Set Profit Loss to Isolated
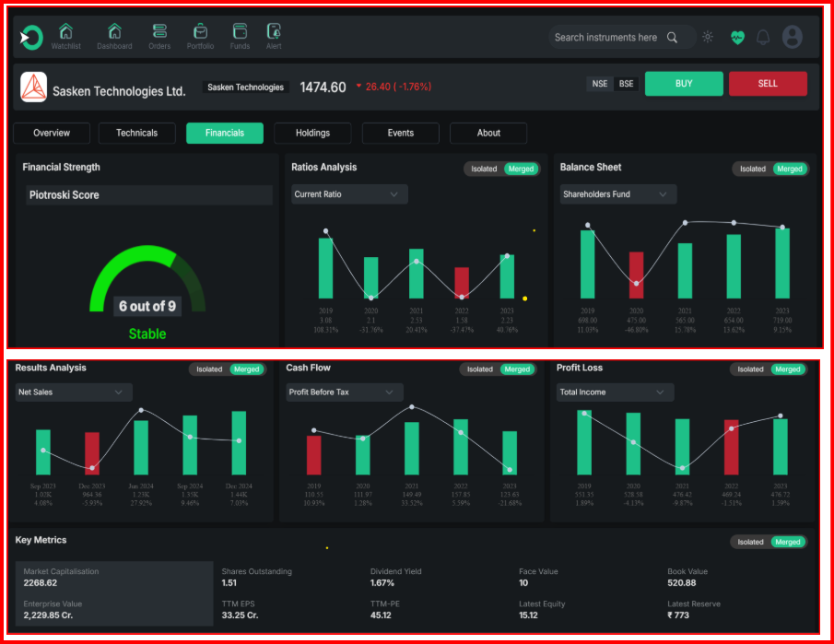Screen dimensions: 834x644 tap(750, 369)
